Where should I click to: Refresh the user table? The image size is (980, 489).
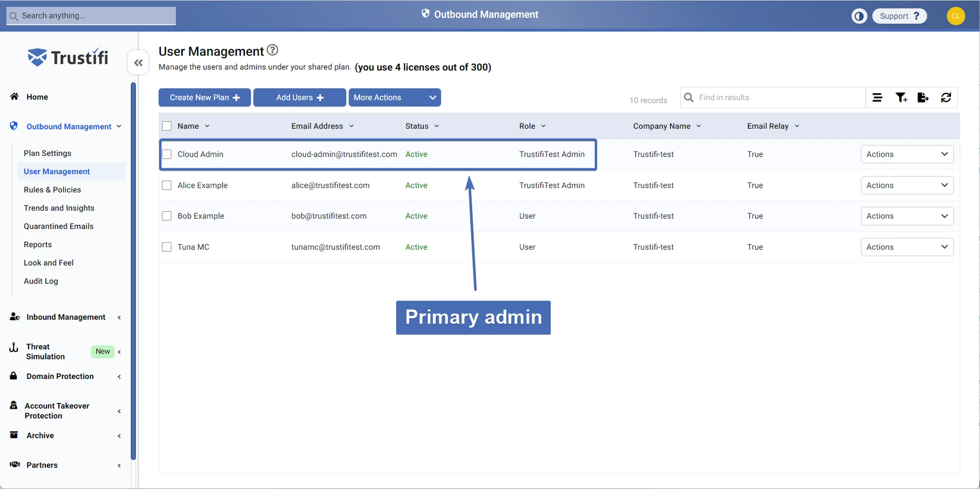tap(946, 97)
